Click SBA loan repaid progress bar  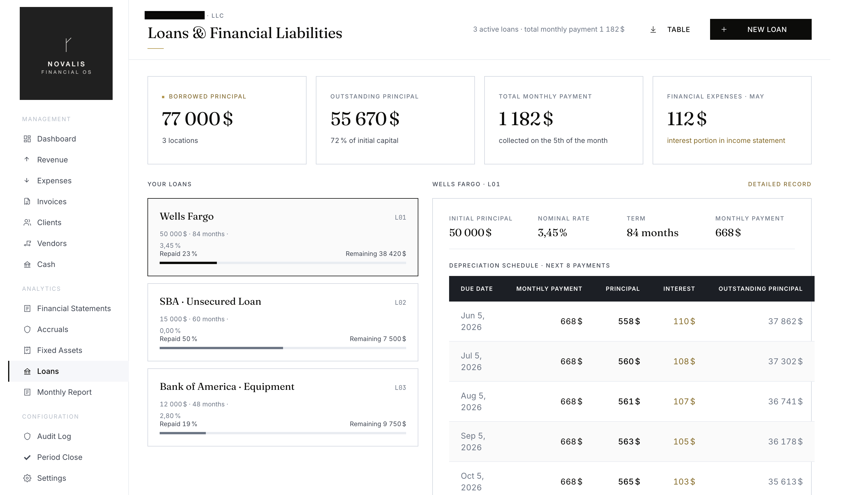tap(283, 348)
